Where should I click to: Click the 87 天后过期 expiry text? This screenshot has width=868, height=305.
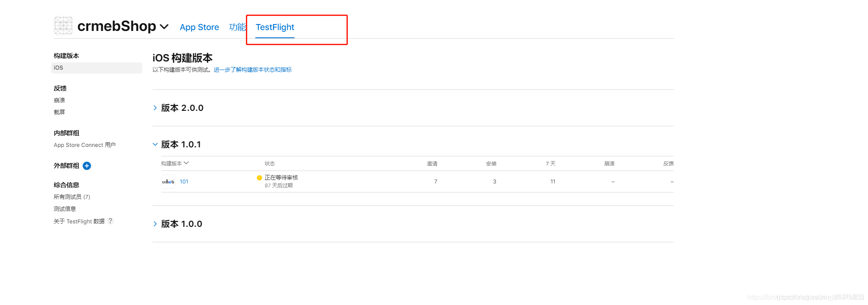point(279,186)
